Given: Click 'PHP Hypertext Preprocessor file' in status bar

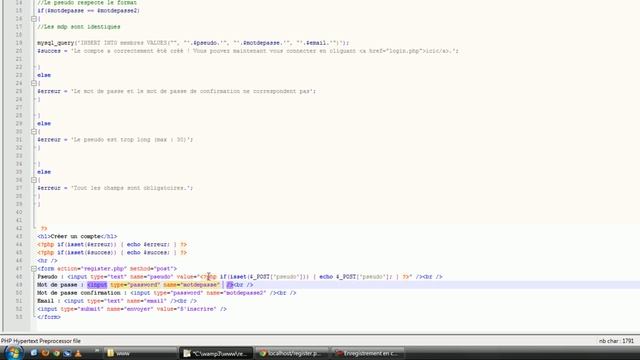Looking at the screenshot, I should tap(41, 341).
